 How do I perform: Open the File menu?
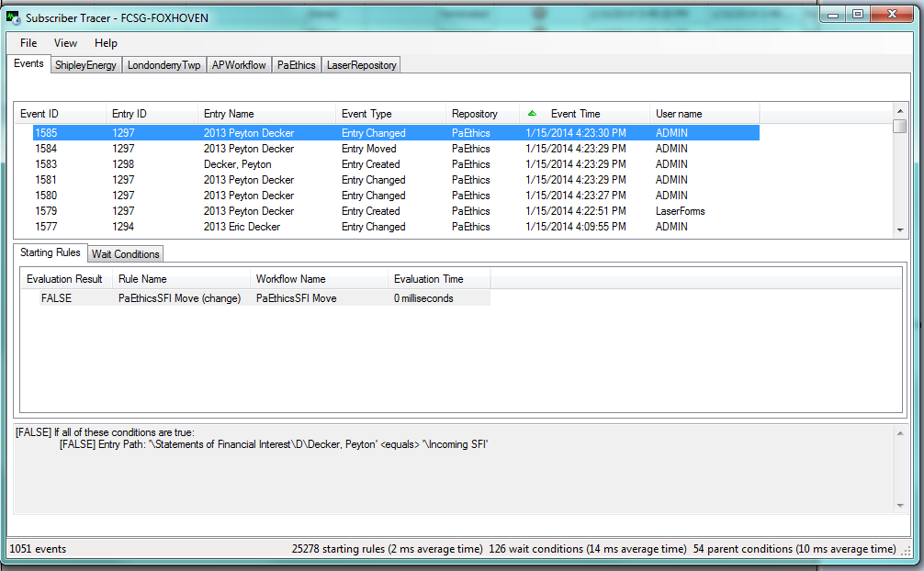[x=28, y=43]
